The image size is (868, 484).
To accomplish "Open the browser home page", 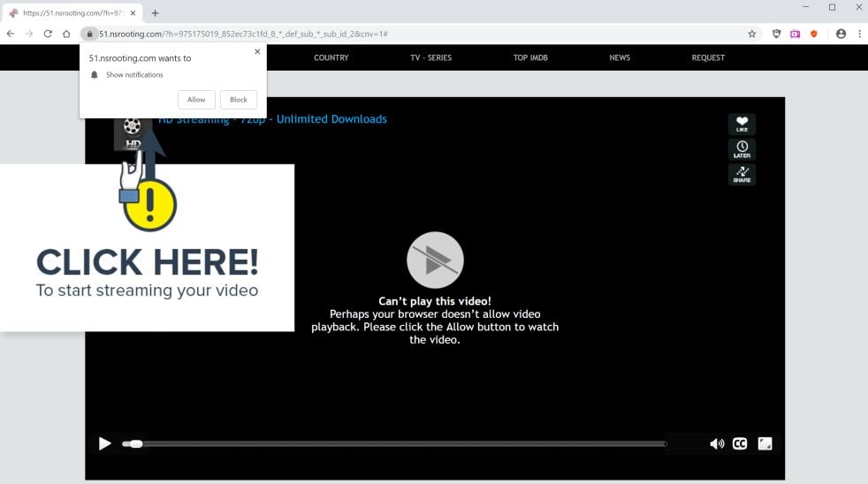I will (66, 34).
